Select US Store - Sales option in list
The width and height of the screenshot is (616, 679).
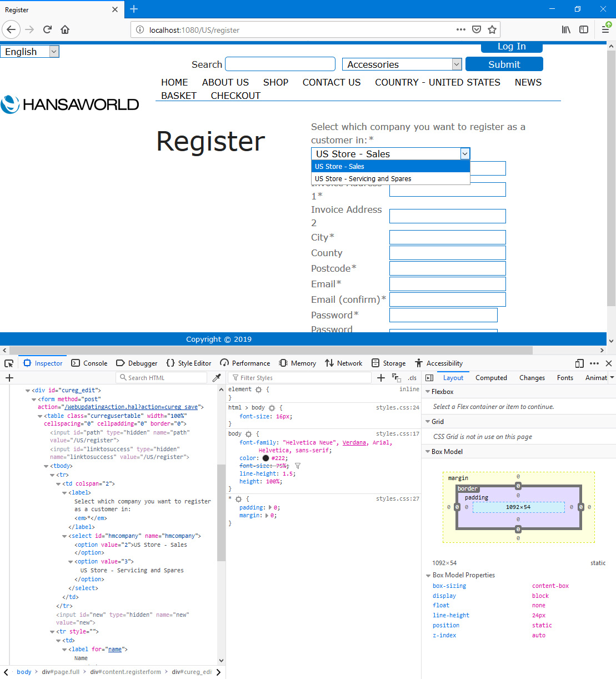point(390,167)
